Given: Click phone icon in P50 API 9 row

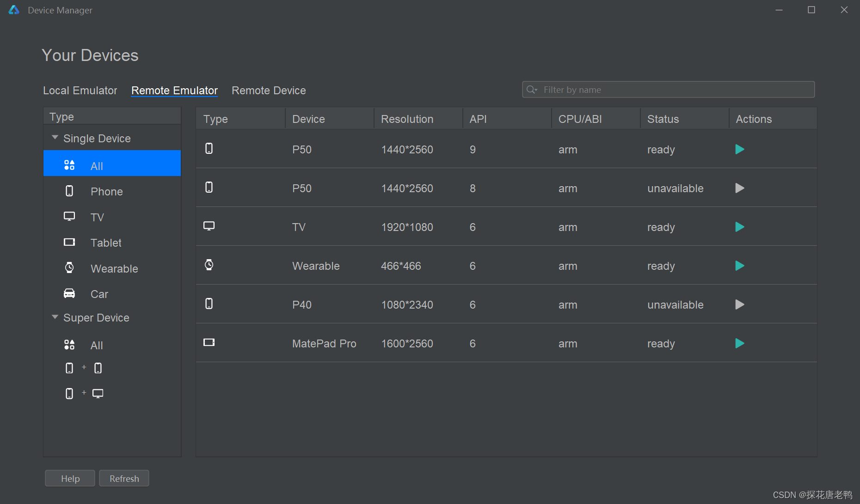Looking at the screenshot, I should tap(209, 148).
